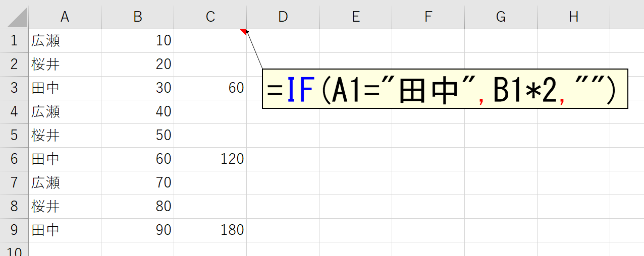Click cell A2 containing 桜井
Viewport: 644px width, 256px height.
point(65,65)
